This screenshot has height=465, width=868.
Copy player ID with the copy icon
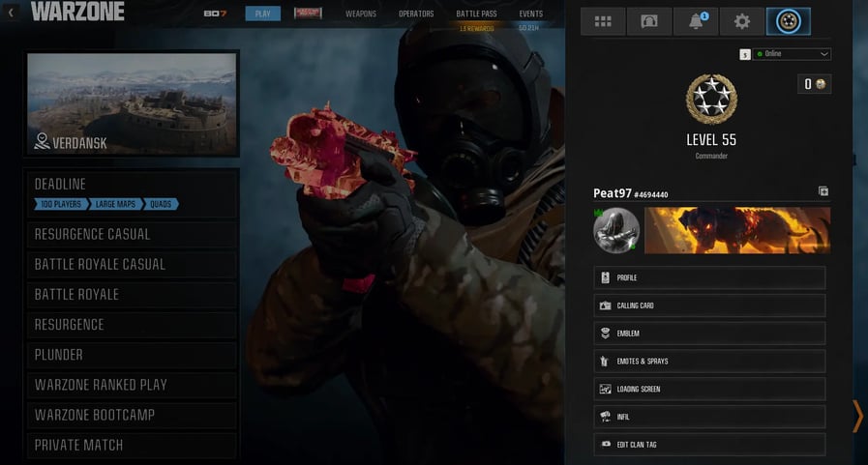click(823, 191)
